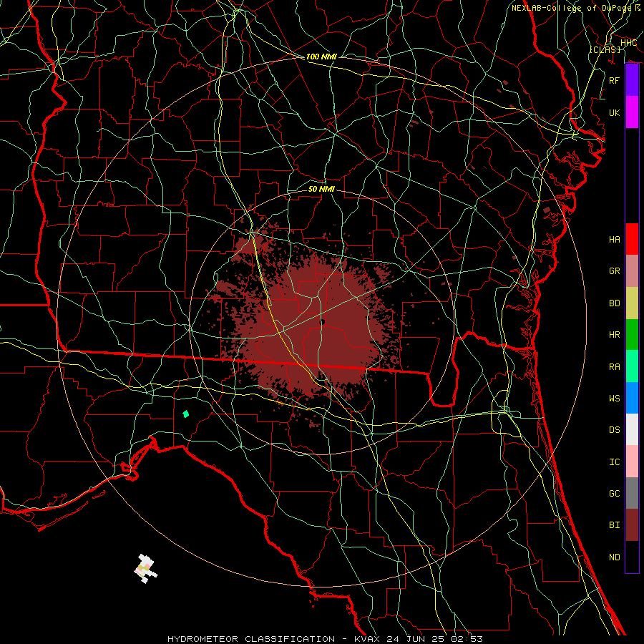Click the DS legend label
Image resolution: width=644 pixels, height=644 pixels.
615,430
